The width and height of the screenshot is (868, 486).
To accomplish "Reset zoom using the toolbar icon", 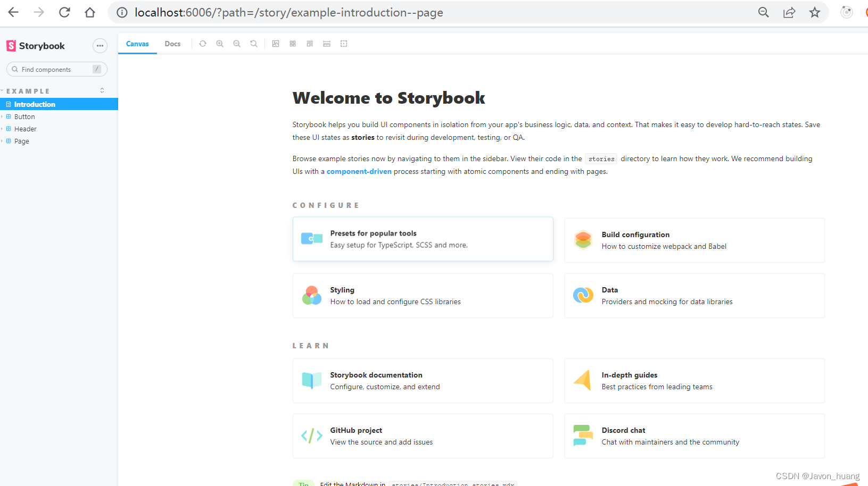I will pyautogui.click(x=254, y=44).
